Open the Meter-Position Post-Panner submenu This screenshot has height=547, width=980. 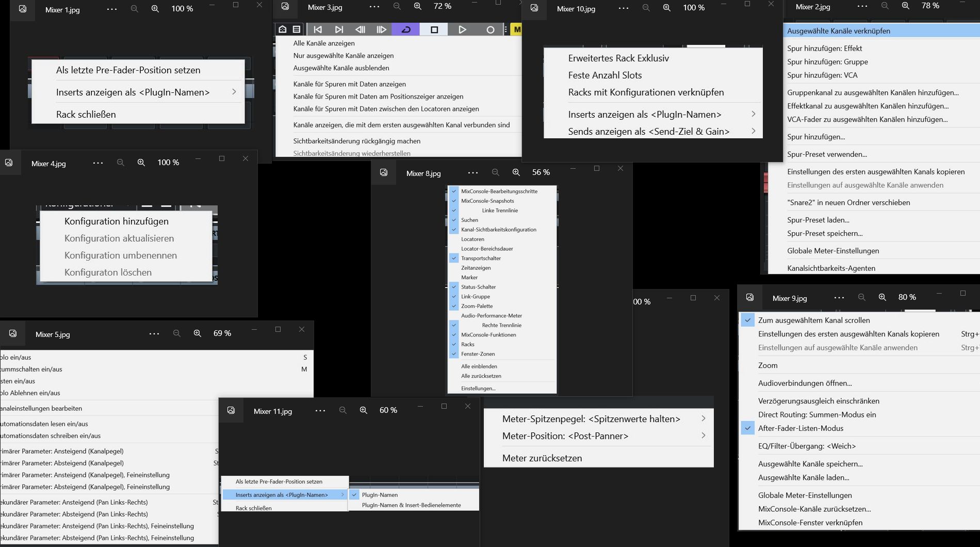point(703,436)
